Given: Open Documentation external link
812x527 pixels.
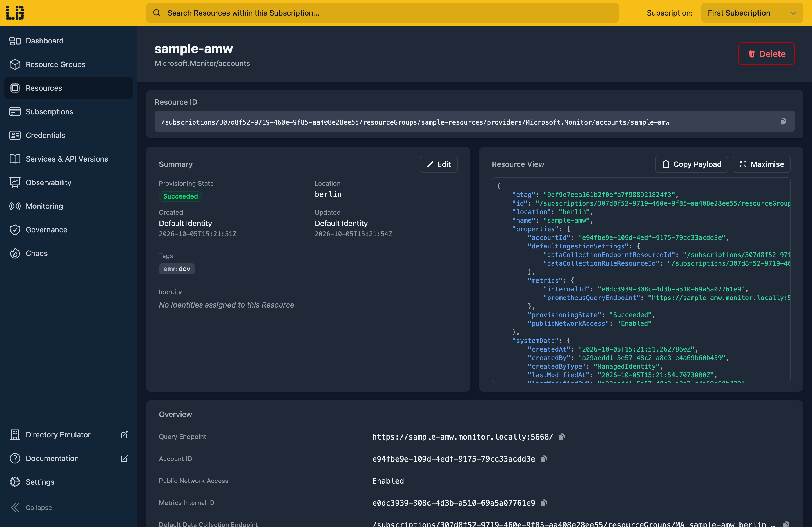Looking at the screenshot, I should pos(68,458).
